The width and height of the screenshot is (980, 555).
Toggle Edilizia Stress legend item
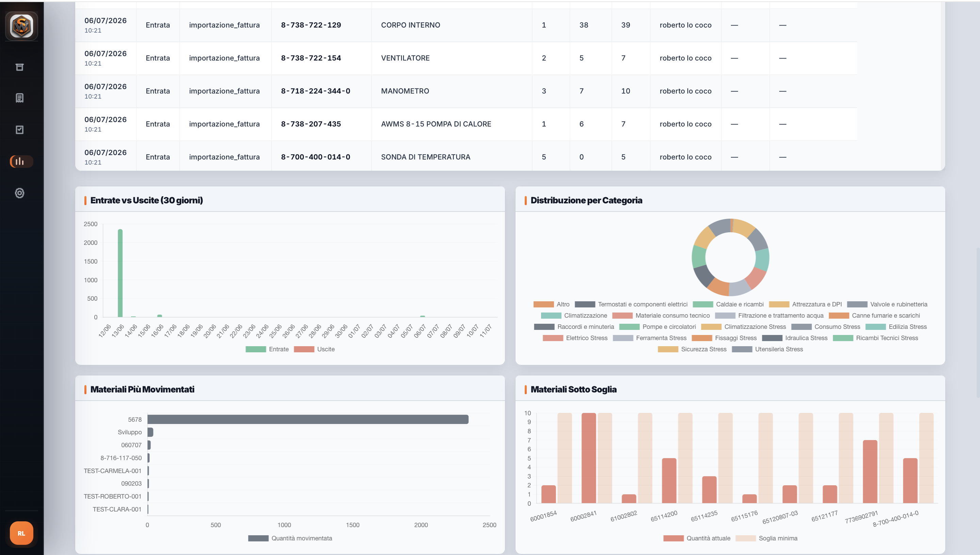tap(896, 327)
